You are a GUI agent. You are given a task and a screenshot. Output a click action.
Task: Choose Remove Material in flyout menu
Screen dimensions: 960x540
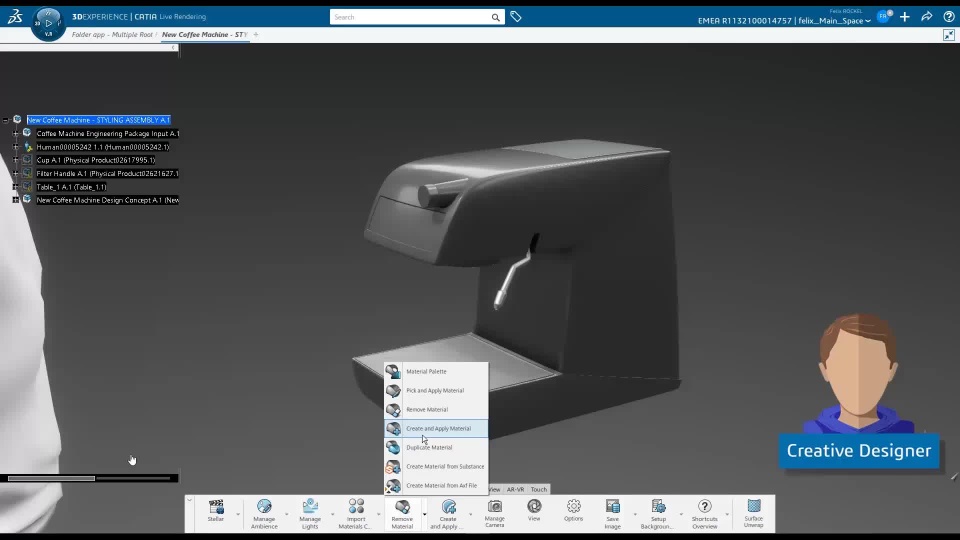click(x=436, y=410)
